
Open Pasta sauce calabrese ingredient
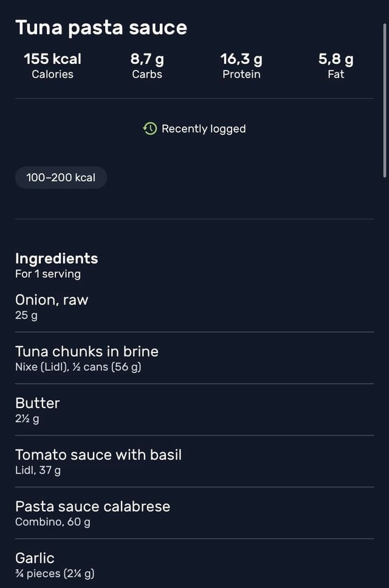[92, 507]
